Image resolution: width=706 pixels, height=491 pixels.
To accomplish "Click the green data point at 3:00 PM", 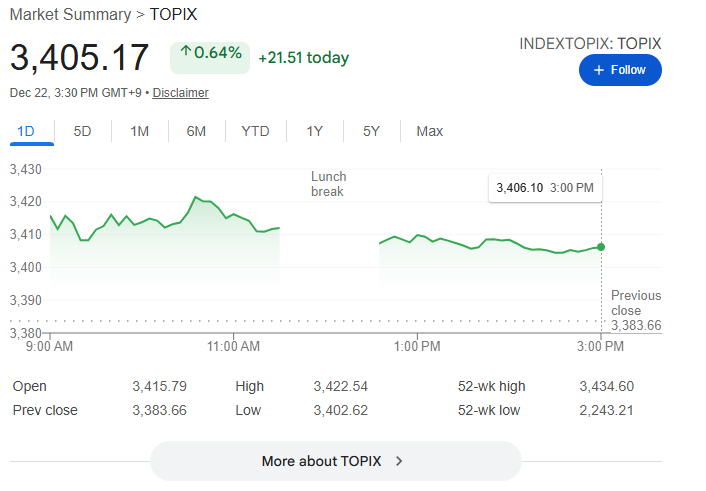I will (x=601, y=247).
